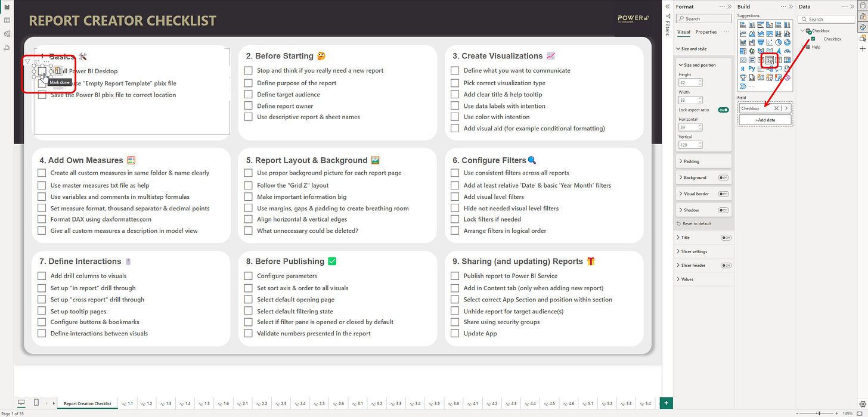This screenshot has height=417, width=868.
Task: Click Focus mode icon on selected visual
Action: [36, 61]
